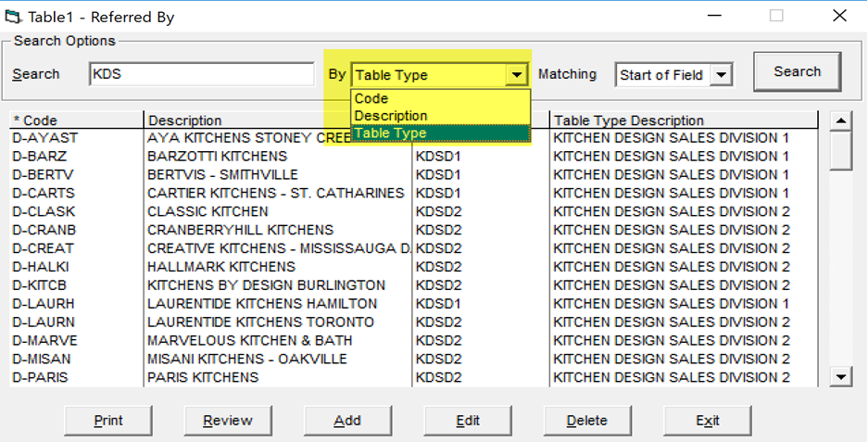Click the Edit button
The height and width of the screenshot is (442, 868).
[x=468, y=421]
